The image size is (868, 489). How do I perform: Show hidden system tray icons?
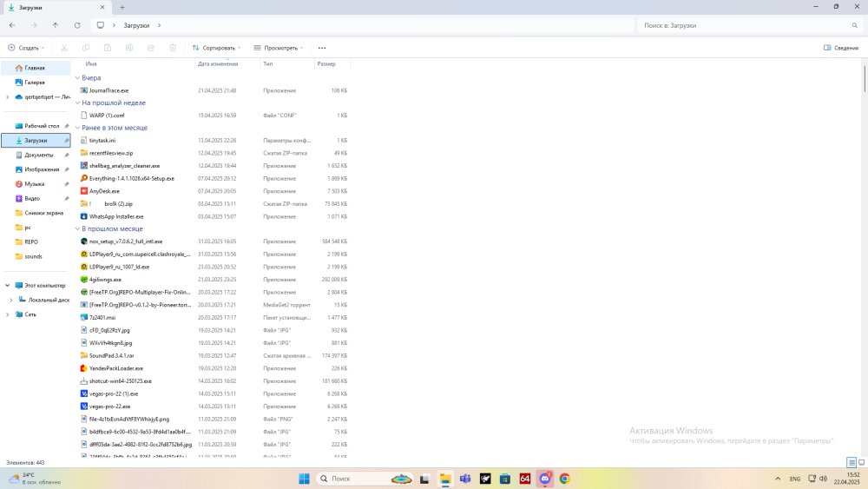(778, 479)
